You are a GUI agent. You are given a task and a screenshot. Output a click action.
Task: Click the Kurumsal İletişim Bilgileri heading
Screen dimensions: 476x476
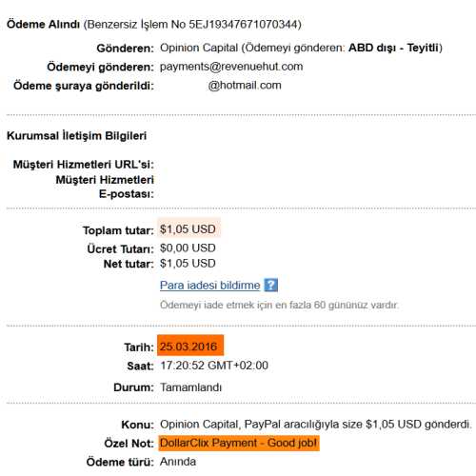pyautogui.click(x=77, y=136)
